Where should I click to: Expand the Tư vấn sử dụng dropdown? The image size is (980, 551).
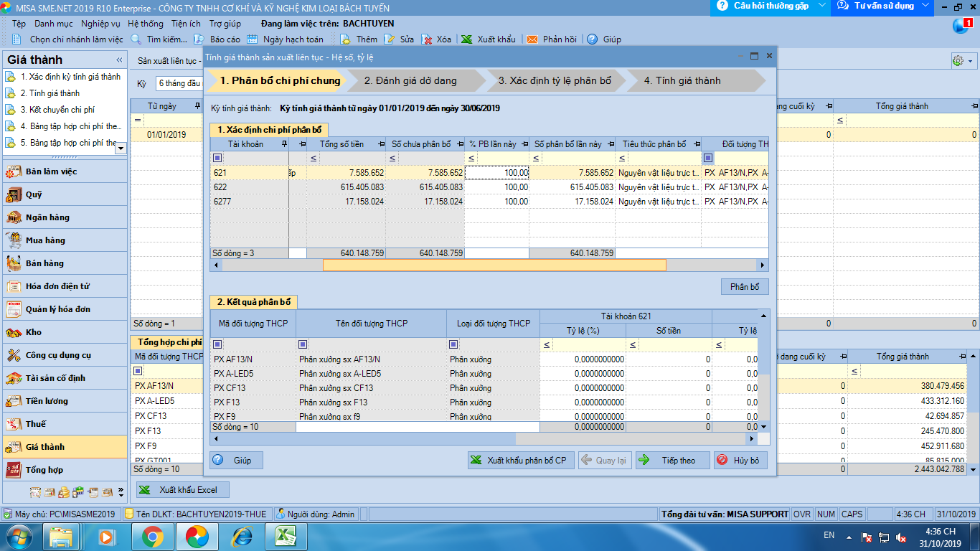(925, 6)
